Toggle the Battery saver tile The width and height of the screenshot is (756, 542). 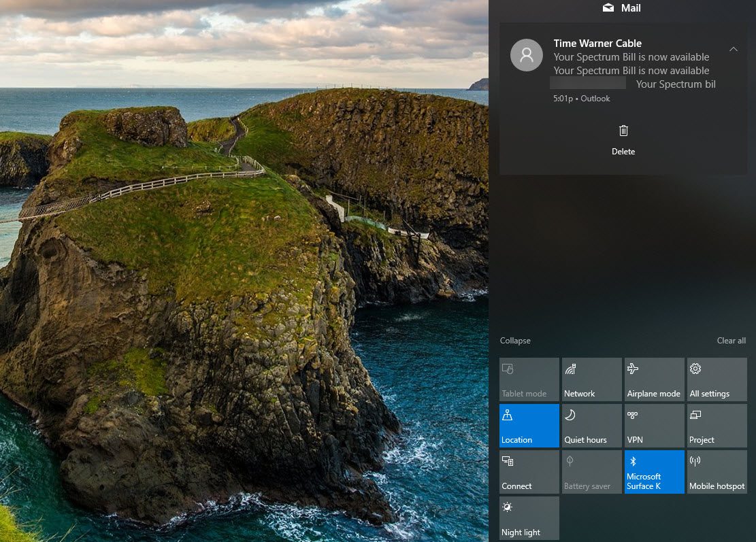point(591,472)
